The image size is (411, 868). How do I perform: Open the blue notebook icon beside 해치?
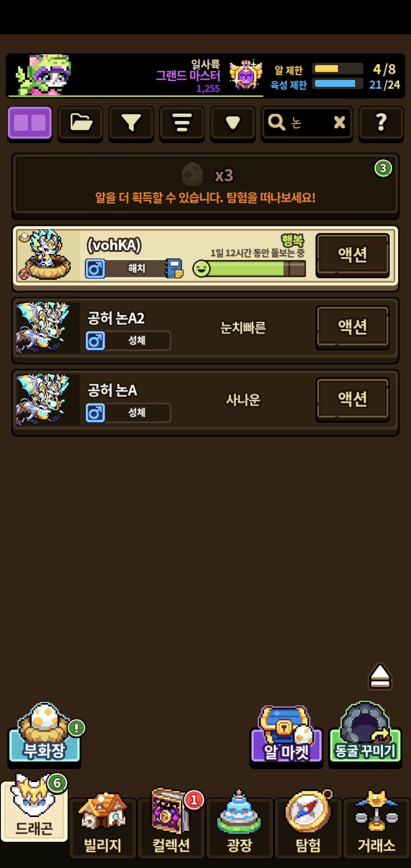coord(174,268)
